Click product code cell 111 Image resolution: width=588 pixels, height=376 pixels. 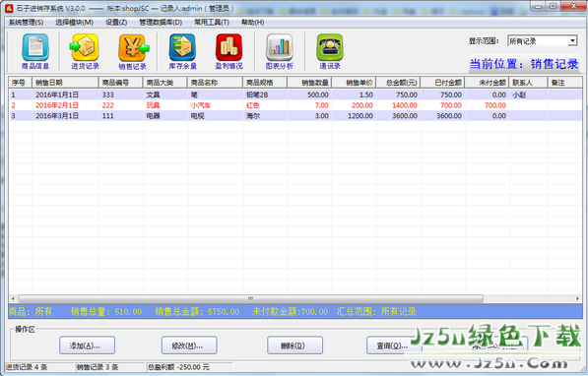click(121, 116)
